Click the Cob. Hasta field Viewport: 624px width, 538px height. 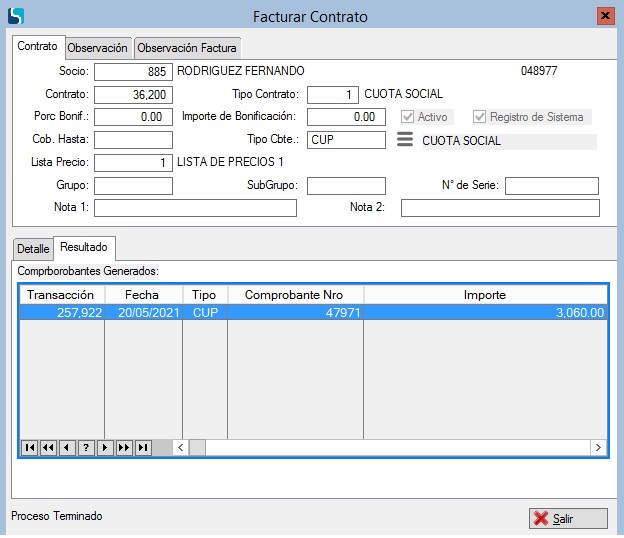click(133, 140)
